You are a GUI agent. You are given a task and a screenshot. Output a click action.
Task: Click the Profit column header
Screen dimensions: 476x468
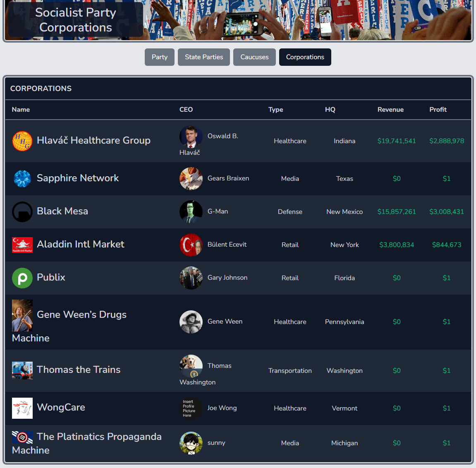pyautogui.click(x=438, y=109)
